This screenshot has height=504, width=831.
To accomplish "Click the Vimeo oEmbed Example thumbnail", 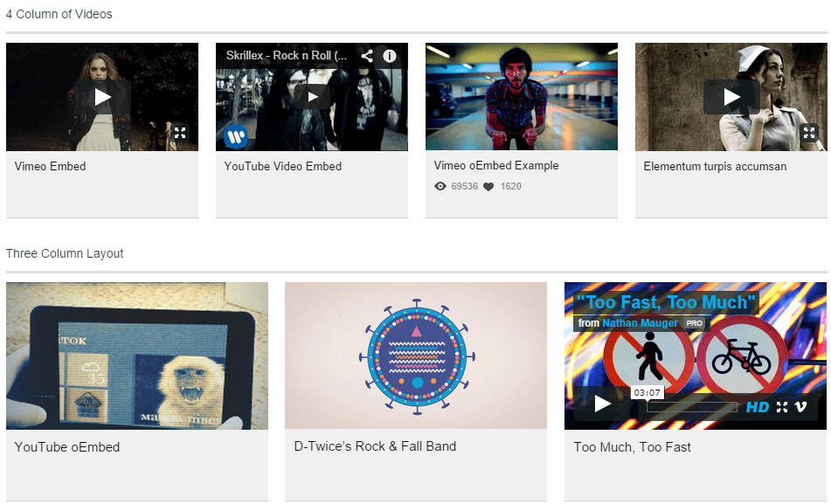I will coord(522,96).
